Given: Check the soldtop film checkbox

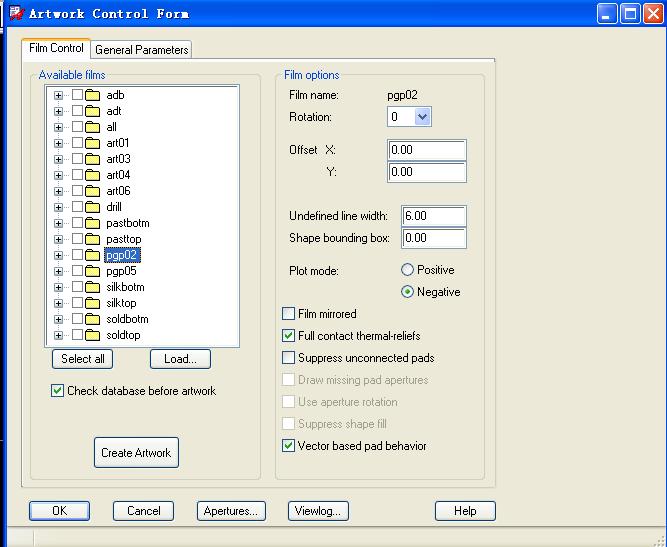Looking at the screenshot, I should coord(77,335).
